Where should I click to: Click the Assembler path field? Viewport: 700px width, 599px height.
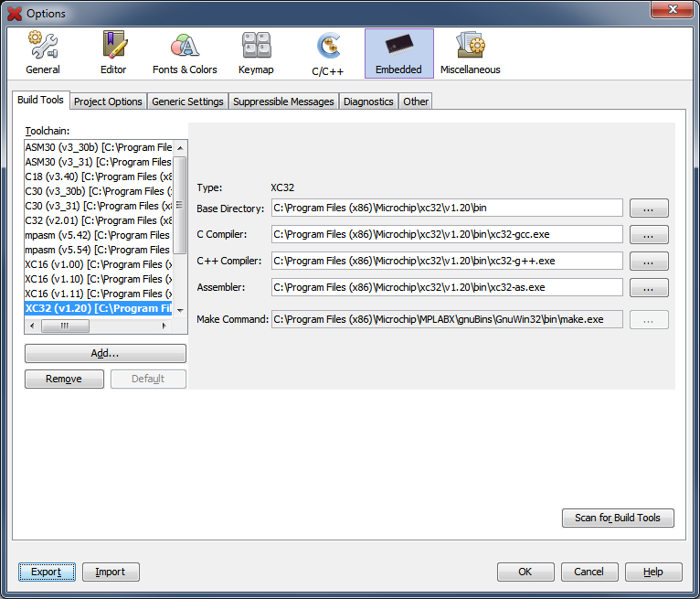click(x=447, y=287)
